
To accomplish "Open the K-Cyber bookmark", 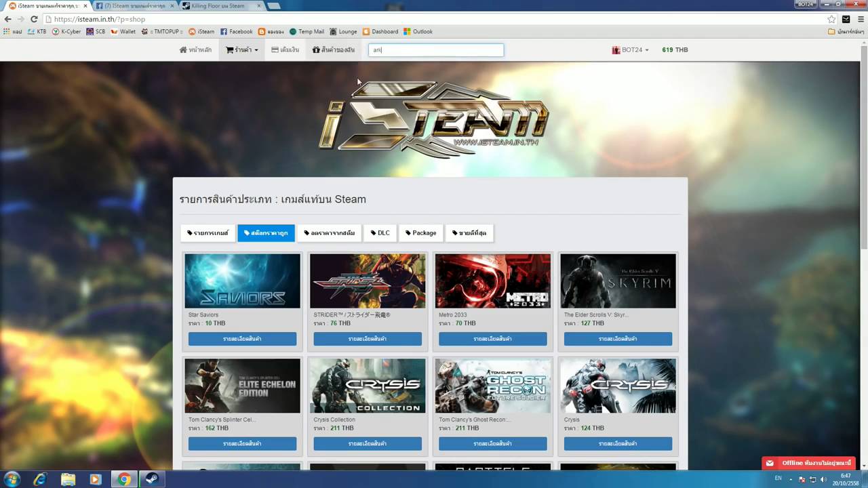I will [x=67, y=31].
